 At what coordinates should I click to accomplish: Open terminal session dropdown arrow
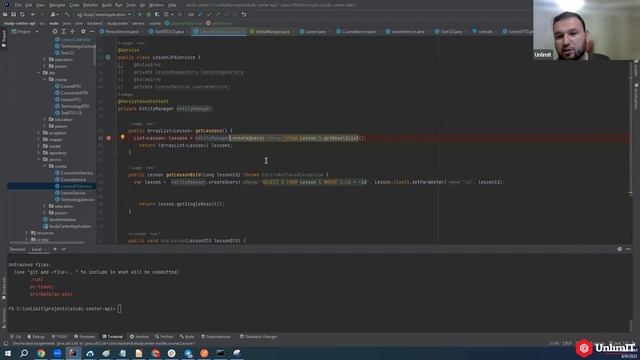tap(63, 249)
